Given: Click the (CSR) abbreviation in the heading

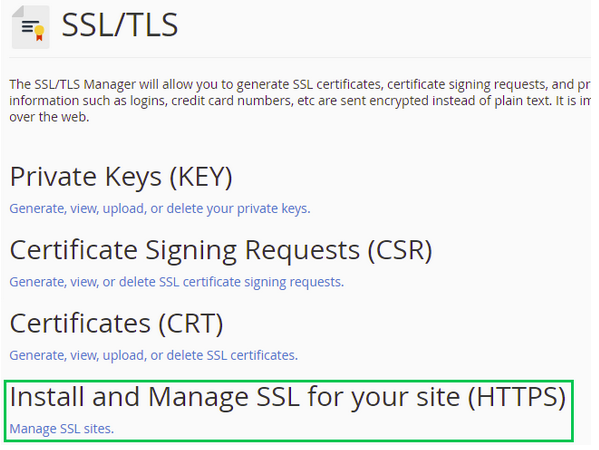Looking at the screenshot, I should coord(400,251).
